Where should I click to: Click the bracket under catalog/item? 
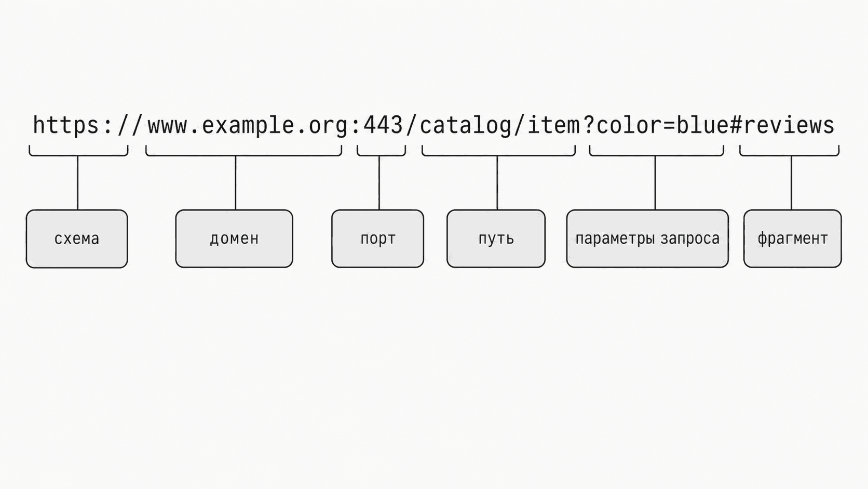[499, 151]
